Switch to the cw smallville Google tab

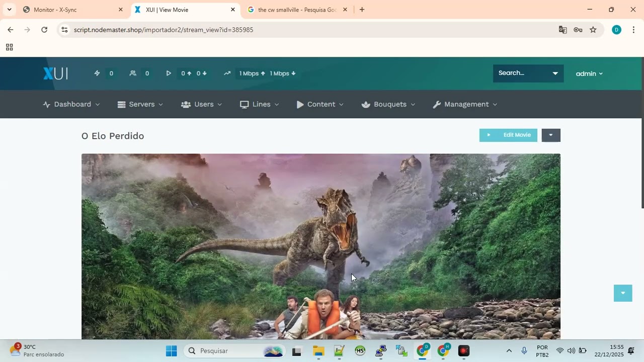tap(297, 10)
